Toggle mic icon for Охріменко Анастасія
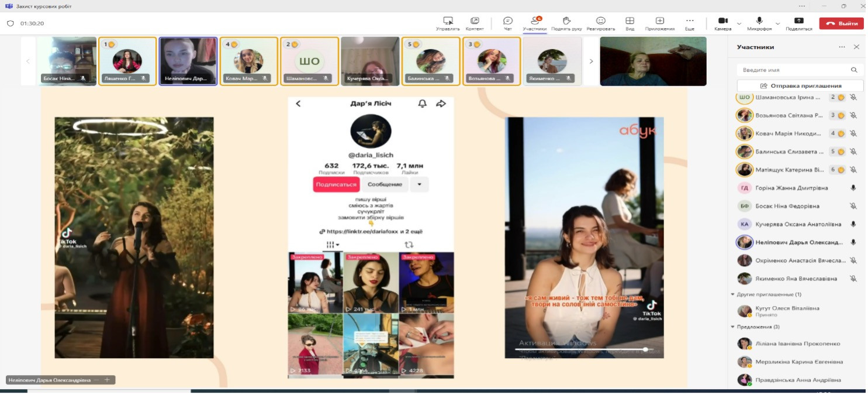This screenshot has height=395, width=868. (853, 260)
